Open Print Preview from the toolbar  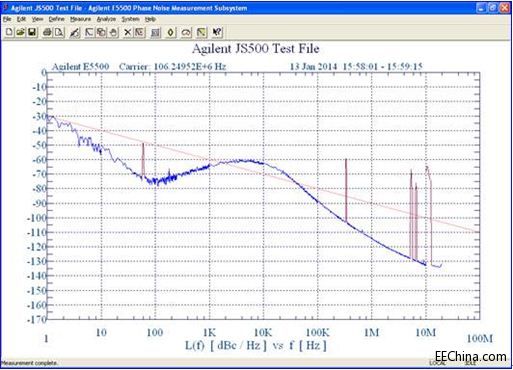[x=59, y=32]
